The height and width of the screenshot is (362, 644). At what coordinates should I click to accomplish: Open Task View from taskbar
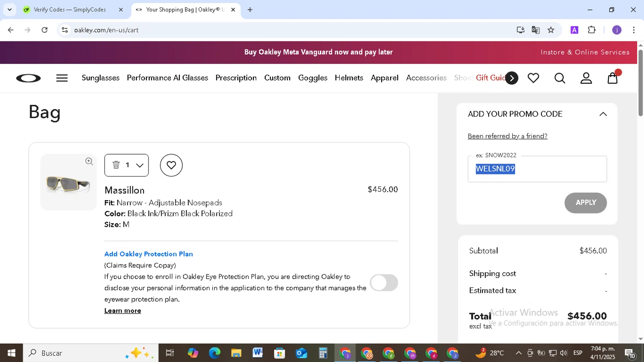170,353
